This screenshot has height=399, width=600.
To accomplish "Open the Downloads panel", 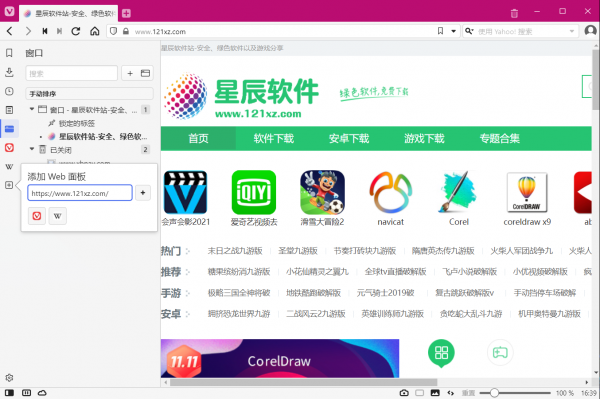I will click(9, 72).
